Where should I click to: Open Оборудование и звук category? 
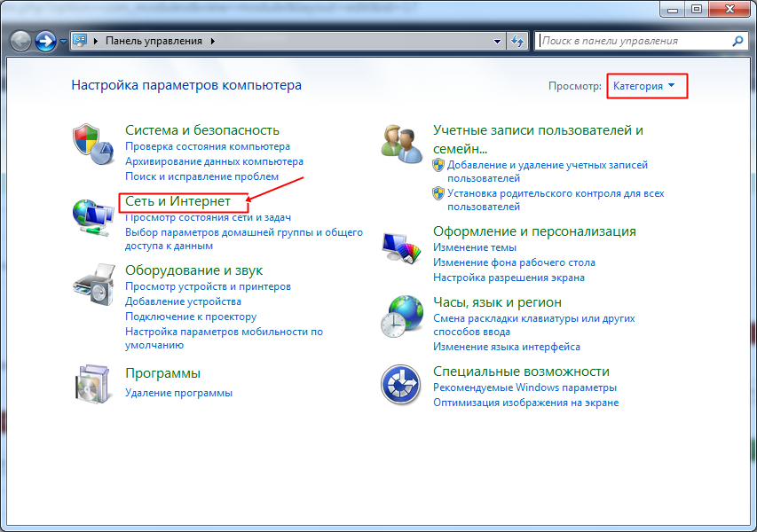click(194, 270)
